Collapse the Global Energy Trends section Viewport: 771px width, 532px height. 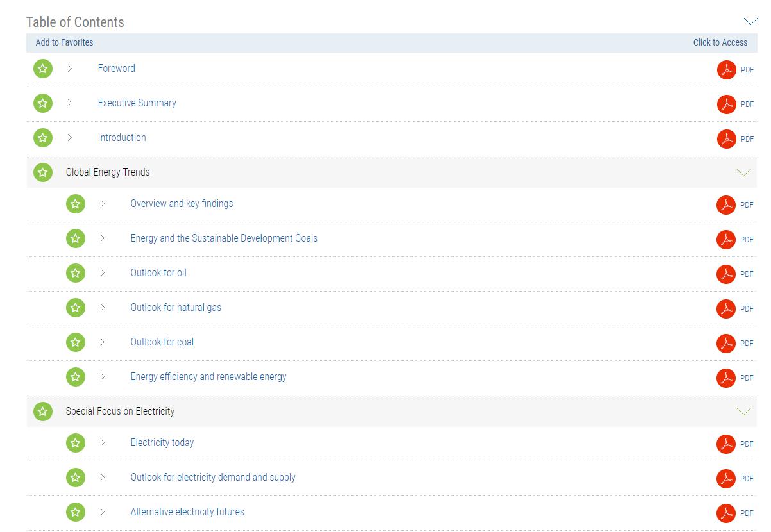(x=743, y=172)
